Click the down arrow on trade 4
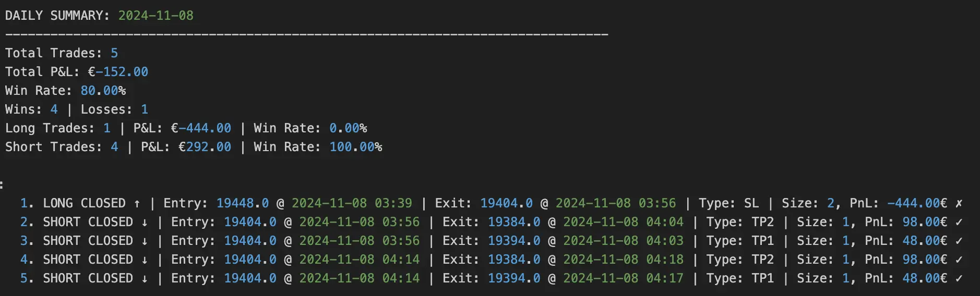Viewport: 980px width, 296px height. pos(145,260)
